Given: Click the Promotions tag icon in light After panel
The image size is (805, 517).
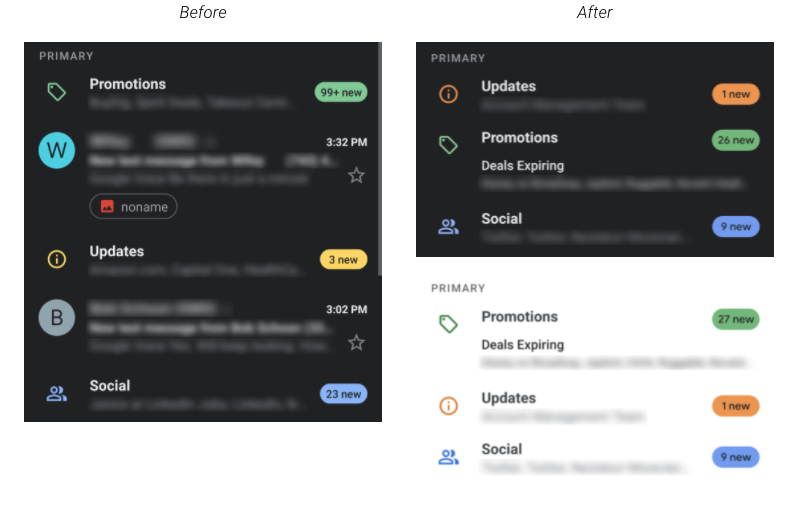Looking at the screenshot, I should (448, 324).
